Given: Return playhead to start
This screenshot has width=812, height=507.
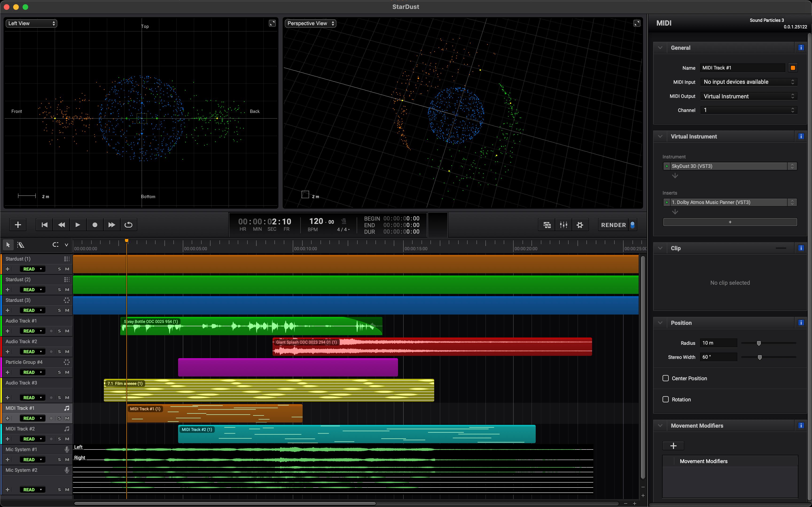Looking at the screenshot, I should (44, 225).
